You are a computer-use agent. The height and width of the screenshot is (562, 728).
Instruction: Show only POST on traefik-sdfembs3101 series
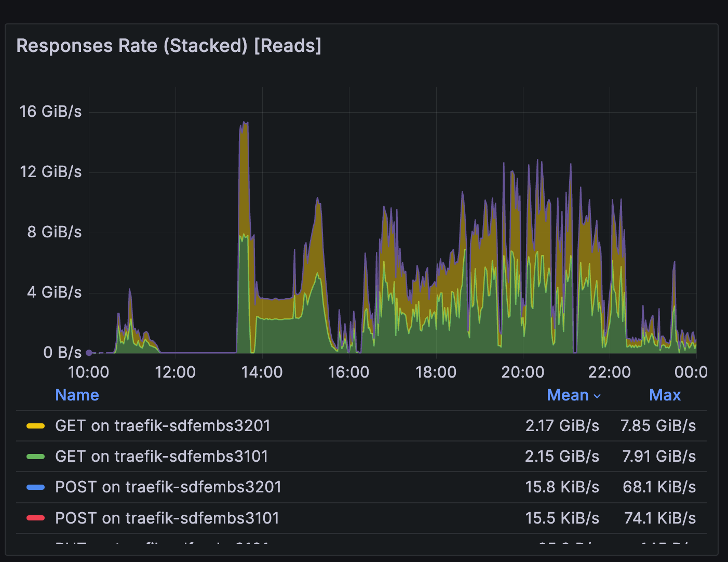167,518
